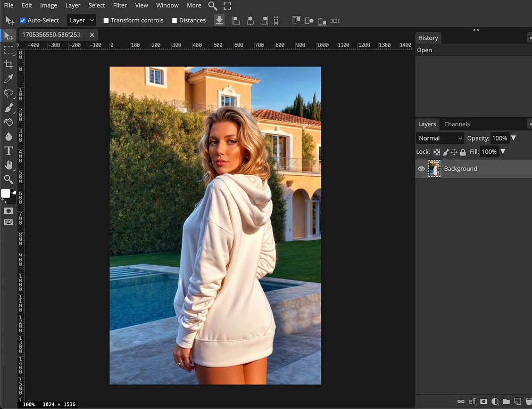Image resolution: width=532 pixels, height=409 pixels.
Task: Align bottom edges icon in options bar
Action: 322,21
